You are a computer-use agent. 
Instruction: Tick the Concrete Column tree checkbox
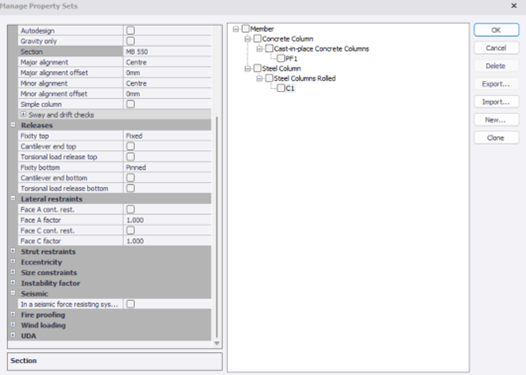point(257,39)
